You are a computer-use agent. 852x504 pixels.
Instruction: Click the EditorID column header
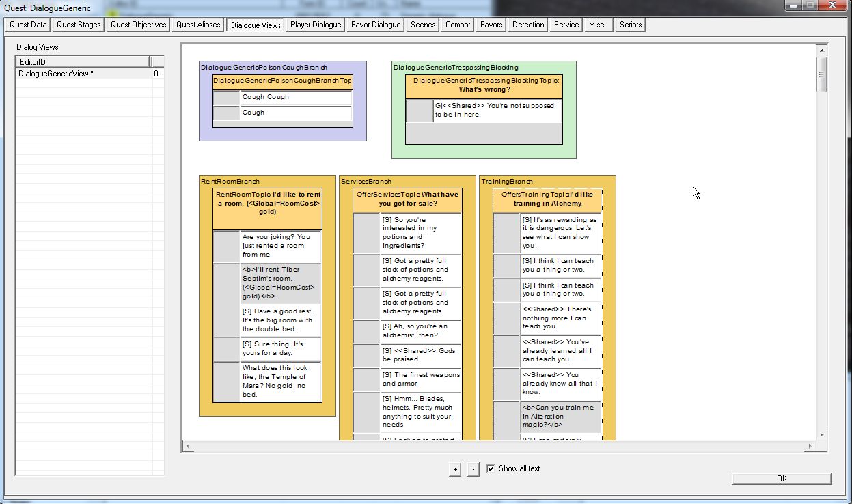83,62
